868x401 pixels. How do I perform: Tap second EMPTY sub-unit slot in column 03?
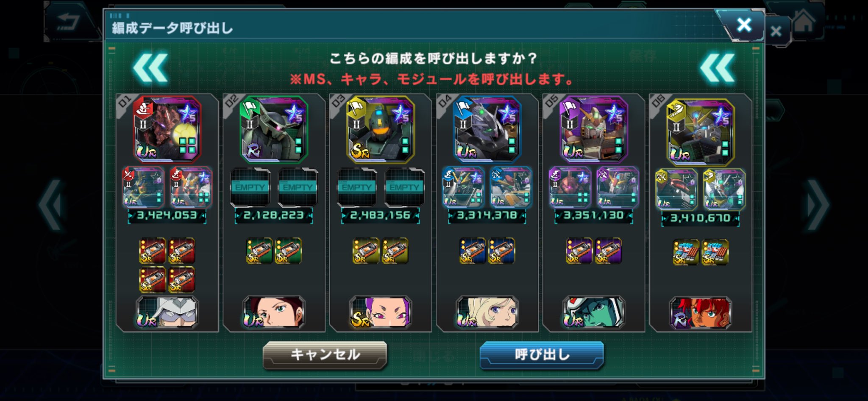coord(404,187)
